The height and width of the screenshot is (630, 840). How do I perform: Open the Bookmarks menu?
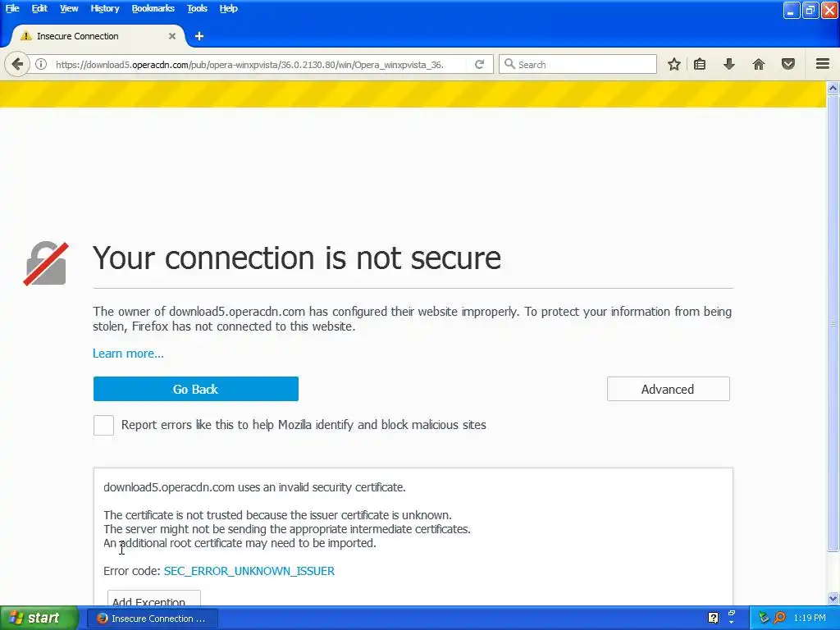(x=153, y=8)
